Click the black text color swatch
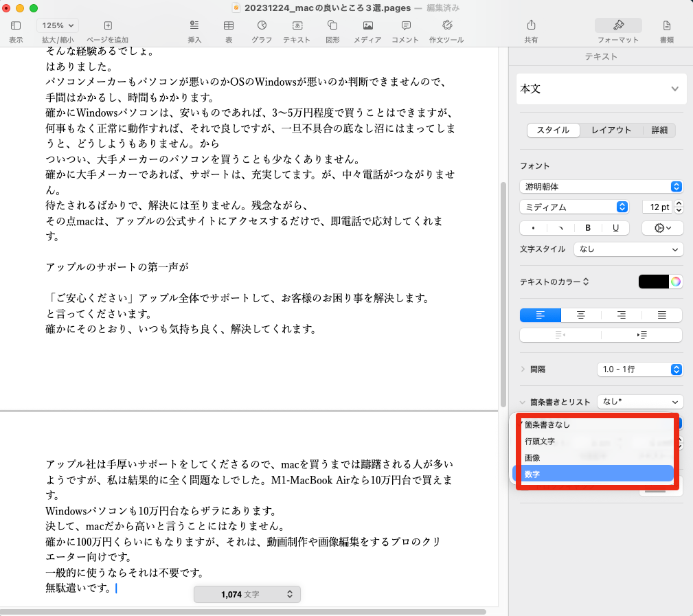Image resolution: width=693 pixels, height=616 pixels. click(x=653, y=282)
